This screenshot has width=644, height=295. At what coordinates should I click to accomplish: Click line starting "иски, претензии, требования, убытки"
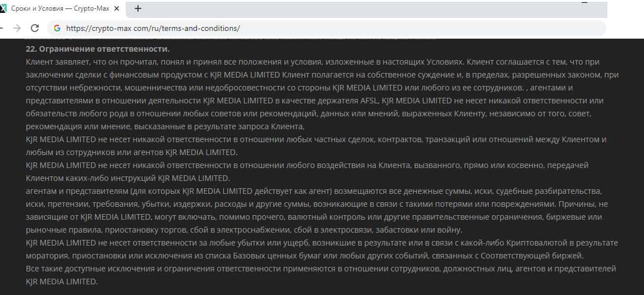point(316,204)
